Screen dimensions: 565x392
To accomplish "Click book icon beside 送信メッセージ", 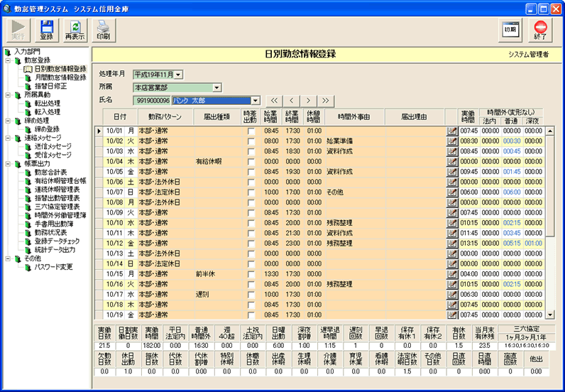I will click(x=28, y=146).
